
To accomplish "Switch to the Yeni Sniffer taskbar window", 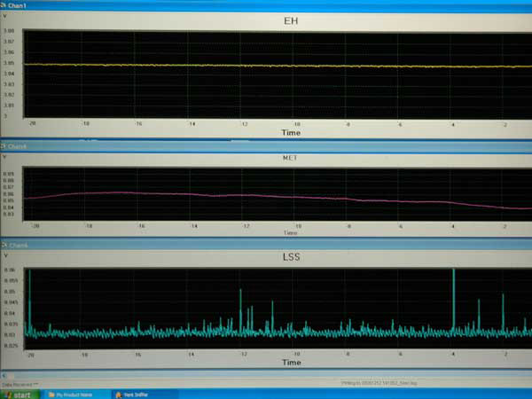I will (145, 395).
